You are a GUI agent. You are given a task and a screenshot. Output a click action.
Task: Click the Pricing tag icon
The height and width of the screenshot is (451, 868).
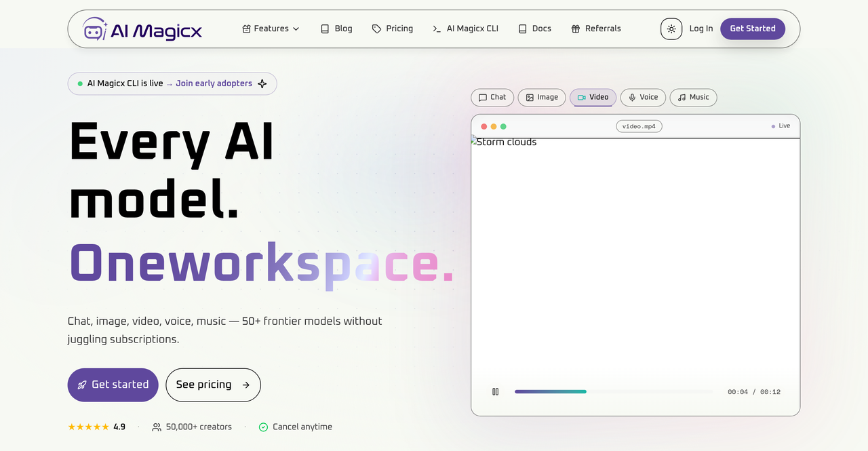(377, 28)
